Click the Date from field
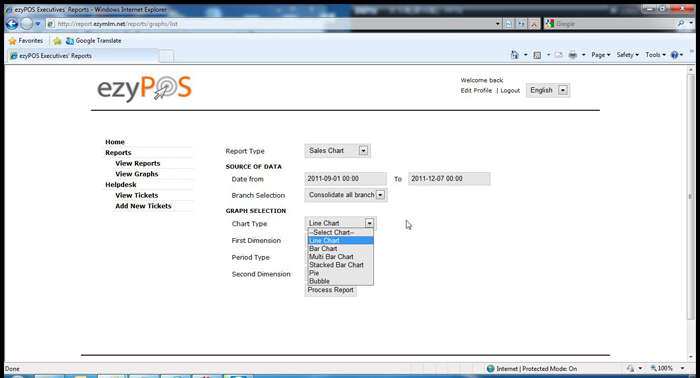The height and width of the screenshot is (378, 700). coord(346,179)
